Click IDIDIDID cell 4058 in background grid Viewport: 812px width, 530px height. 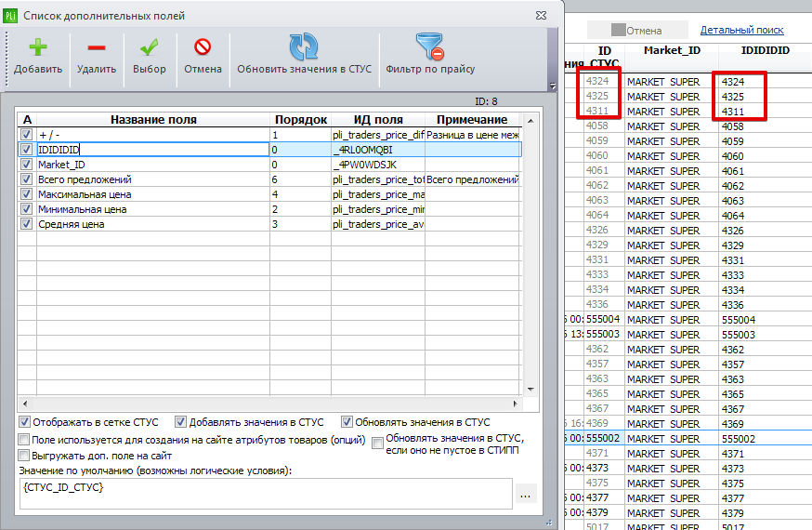tap(765, 126)
